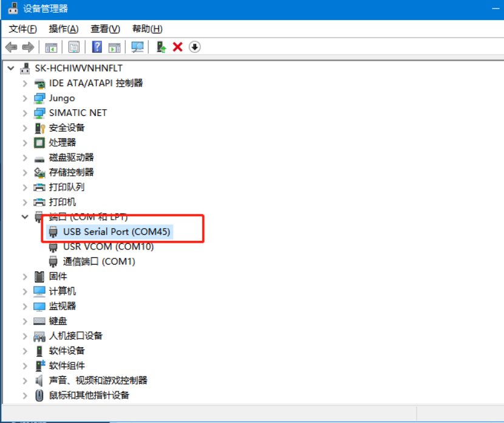Click Scan for hardware changes icon
Image resolution: width=504 pixels, height=423 pixels.
tap(138, 47)
